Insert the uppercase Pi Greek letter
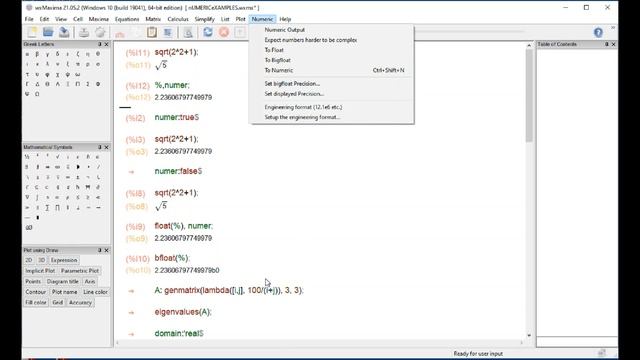 pyautogui.click(x=78, y=84)
